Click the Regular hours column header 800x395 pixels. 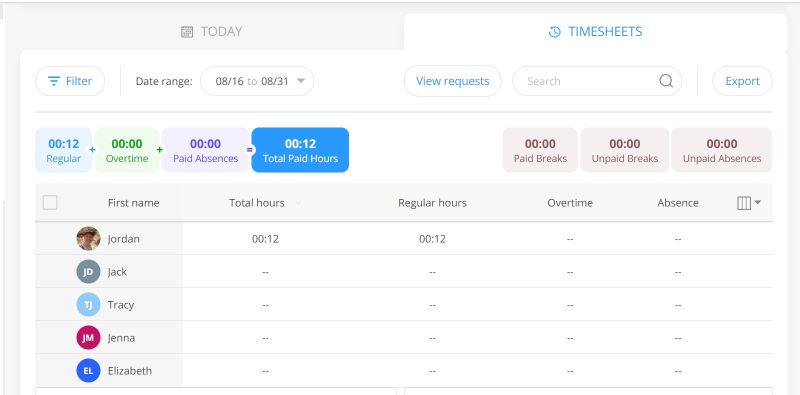432,203
